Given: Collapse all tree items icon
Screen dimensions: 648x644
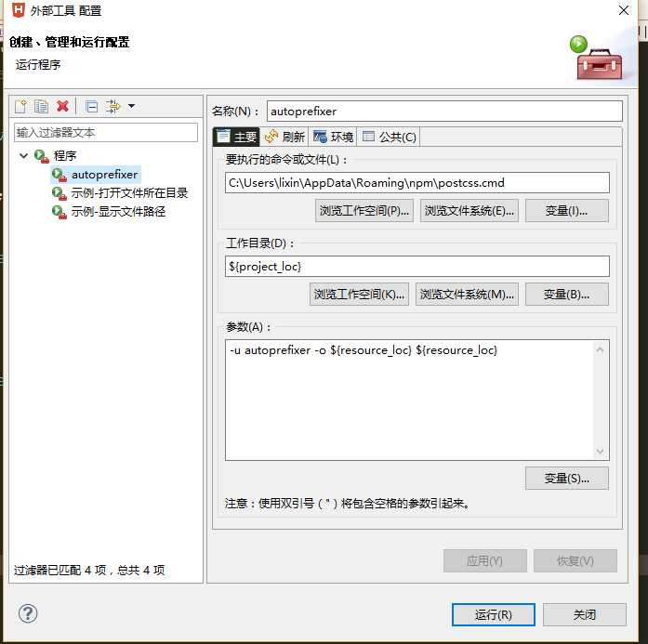Looking at the screenshot, I should 91,107.
